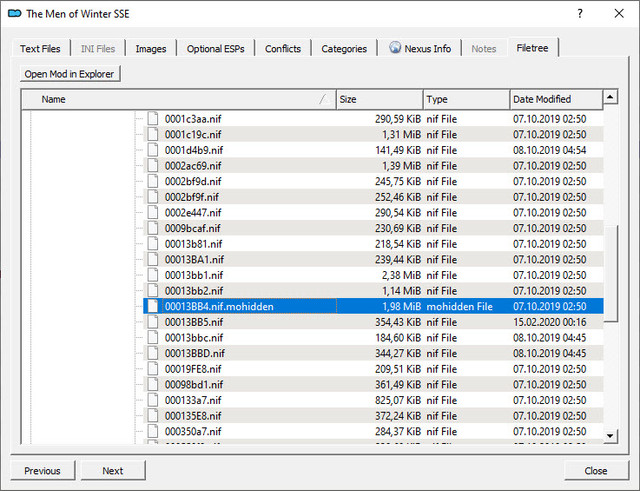Screen dimensions: 640x491
Task: Switch to the Conflicts tab
Action: 283,49
